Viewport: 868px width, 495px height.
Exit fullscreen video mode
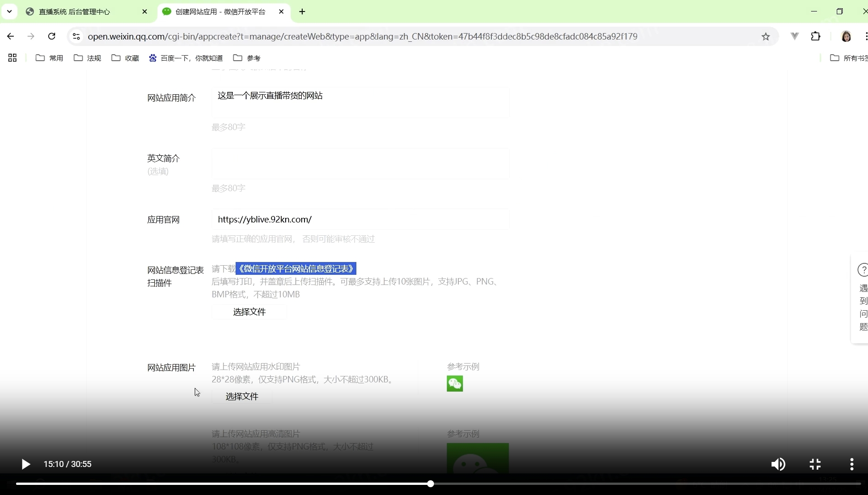pyautogui.click(x=815, y=464)
